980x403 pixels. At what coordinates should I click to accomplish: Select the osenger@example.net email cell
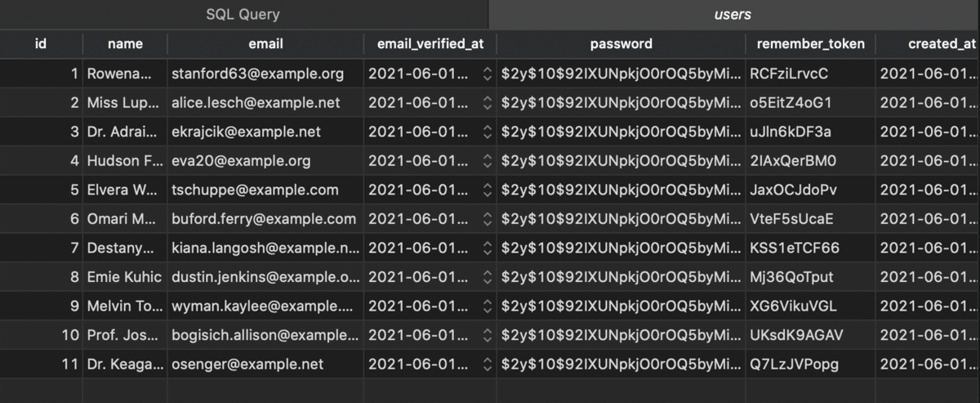tap(247, 364)
